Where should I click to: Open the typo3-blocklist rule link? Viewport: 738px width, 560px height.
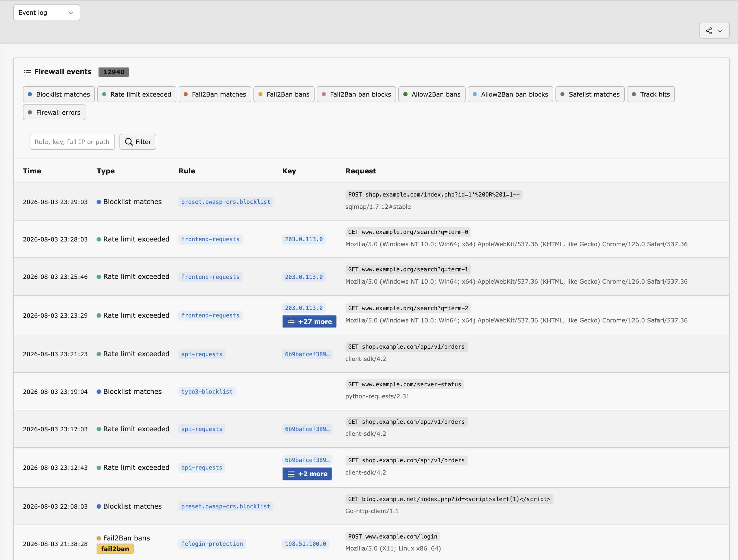click(207, 392)
